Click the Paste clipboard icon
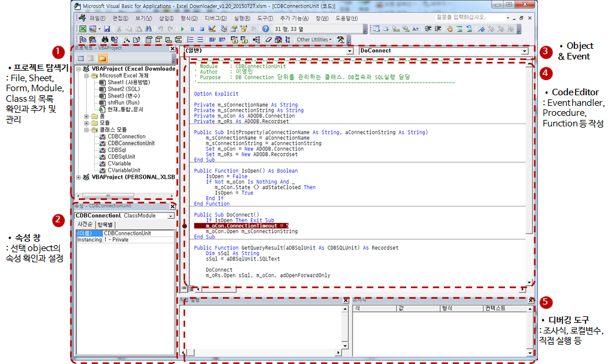Image resolution: width=612 pixels, height=364 pixels. 139,29
